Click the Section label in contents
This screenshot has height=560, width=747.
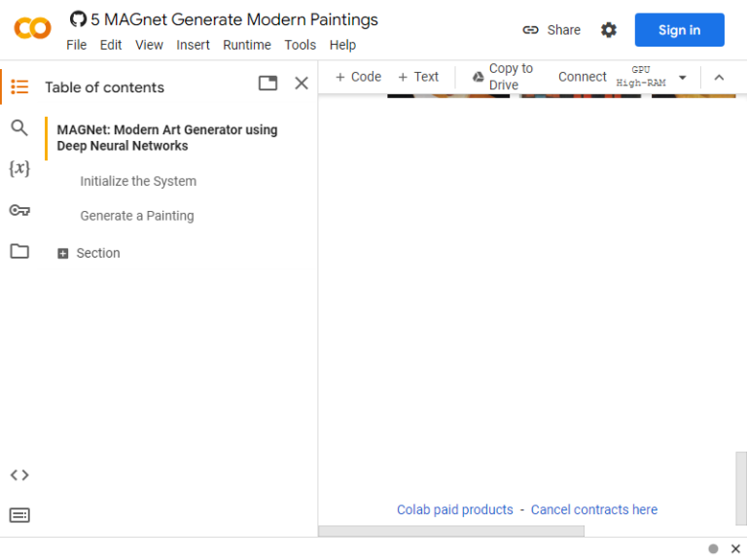(98, 253)
